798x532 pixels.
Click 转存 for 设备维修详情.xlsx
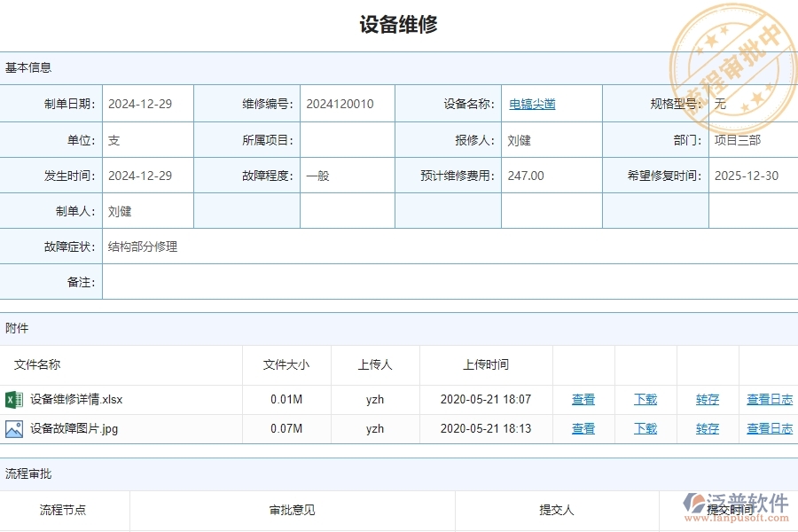(x=707, y=399)
